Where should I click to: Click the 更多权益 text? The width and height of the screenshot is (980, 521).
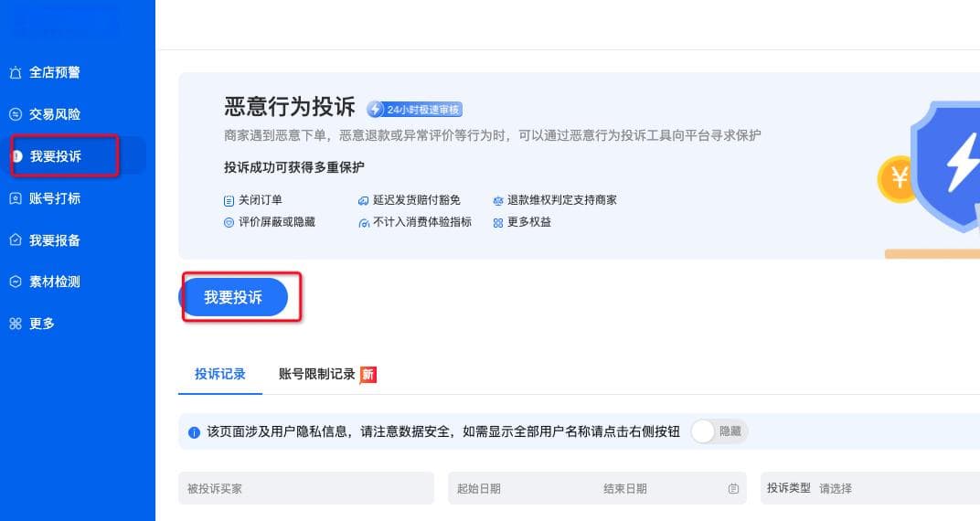tap(528, 222)
